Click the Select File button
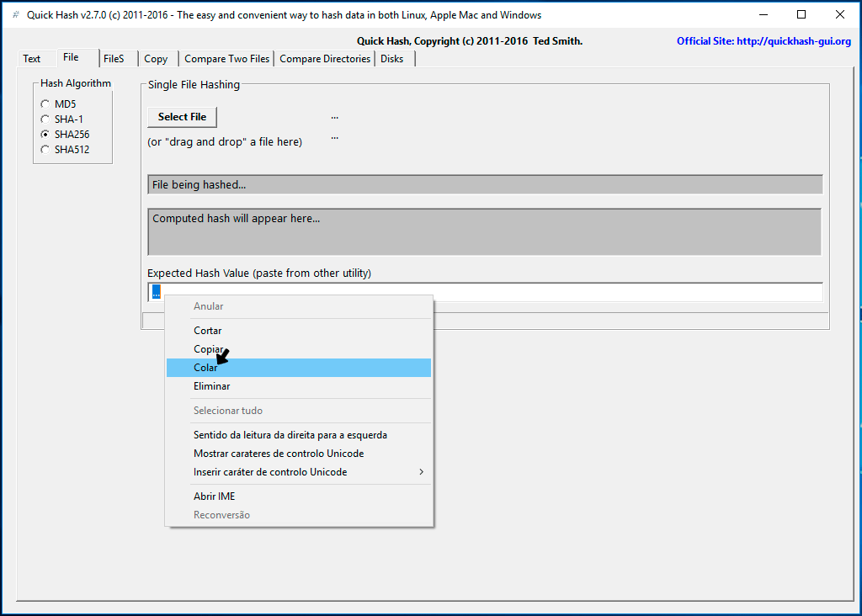The width and height of the screenshot is (862, 616). tap(182, 117)
